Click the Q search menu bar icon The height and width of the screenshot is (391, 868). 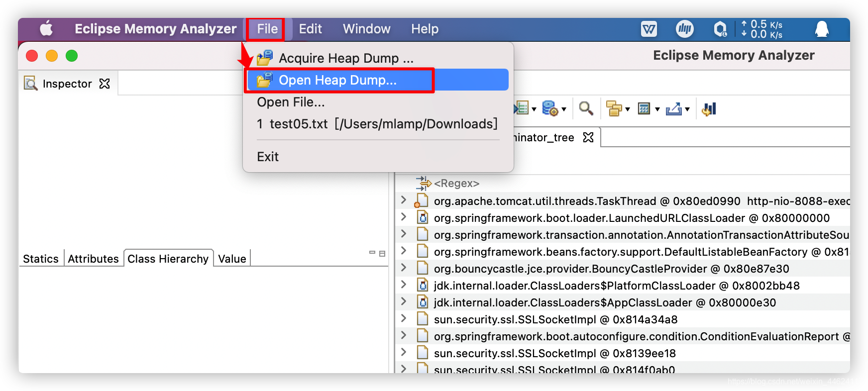(720, 29)
